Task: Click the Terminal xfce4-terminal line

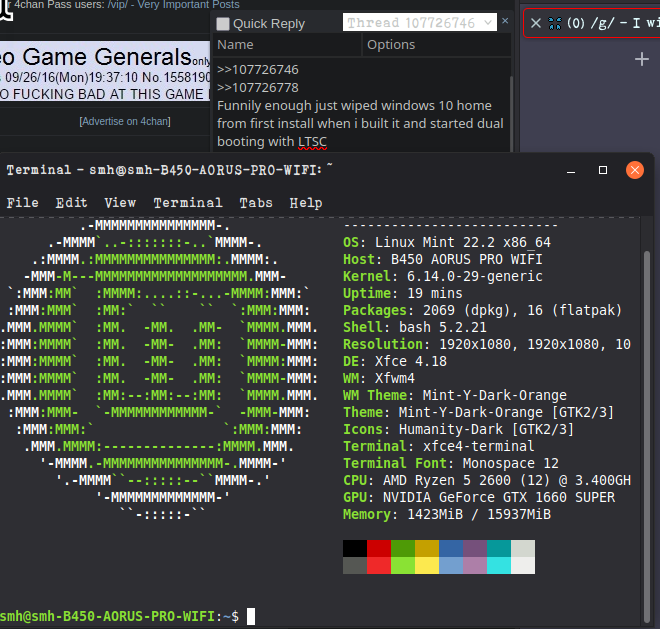Action: click(439, 446)
